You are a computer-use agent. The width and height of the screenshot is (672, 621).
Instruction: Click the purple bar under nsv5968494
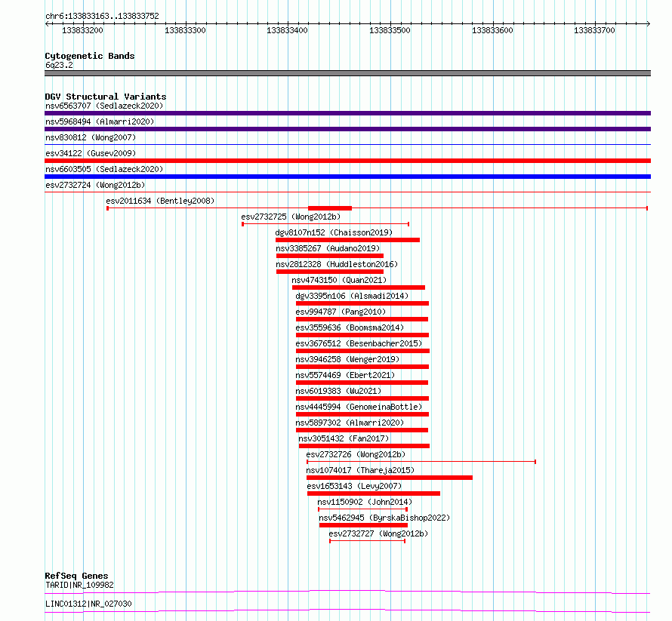pos(347,129)
